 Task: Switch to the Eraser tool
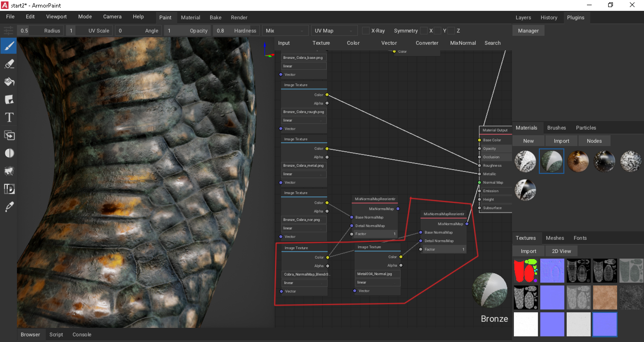(8, 64)
